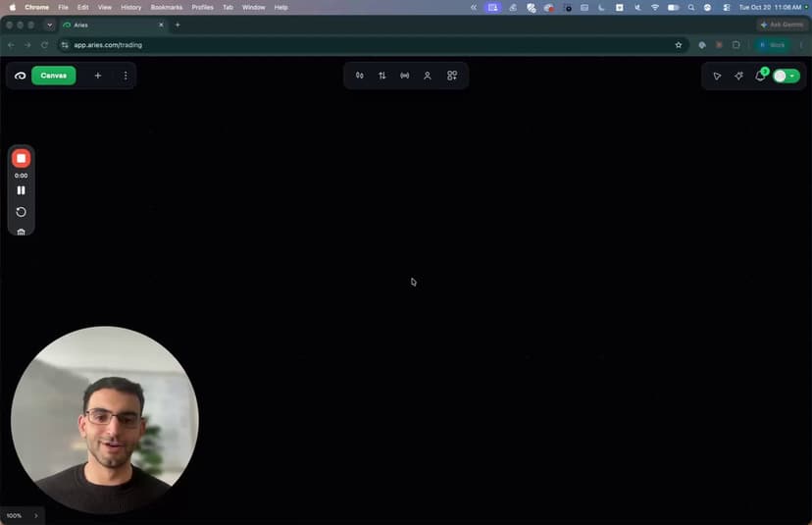
Task: Click the add widgets grid icon
Action: pyautogui.click(x=452, y=76)
